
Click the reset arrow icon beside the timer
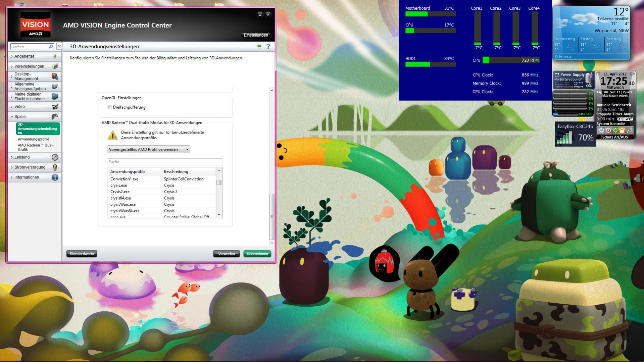[631, 119]
